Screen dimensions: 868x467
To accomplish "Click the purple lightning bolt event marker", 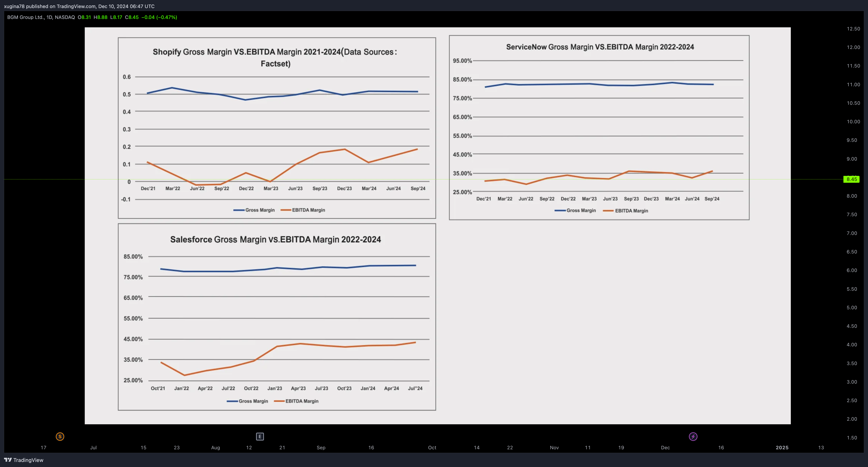I will 693,437.
